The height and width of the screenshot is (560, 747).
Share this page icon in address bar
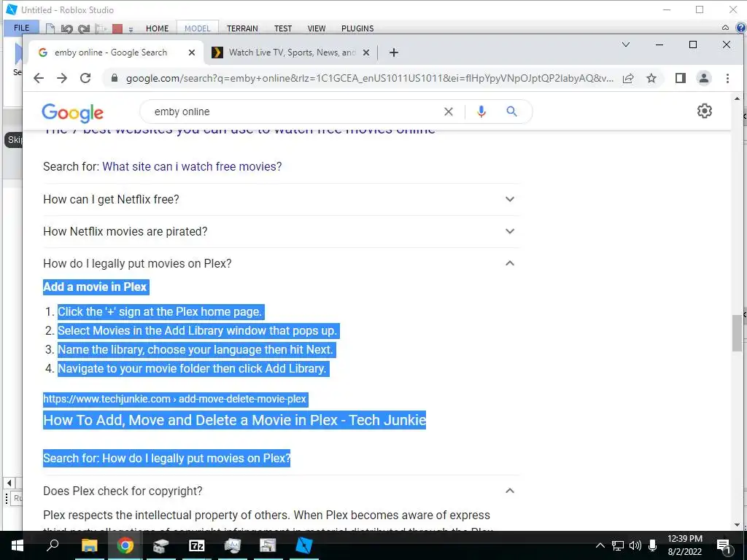pyautogui.click(x=628, y=78)
